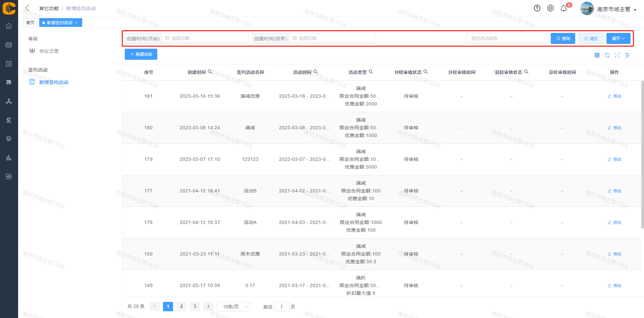Open the 10条/页 page size dropdown
Screen dimensions: 644x318
pyautogui.click(x=233, y=307)
